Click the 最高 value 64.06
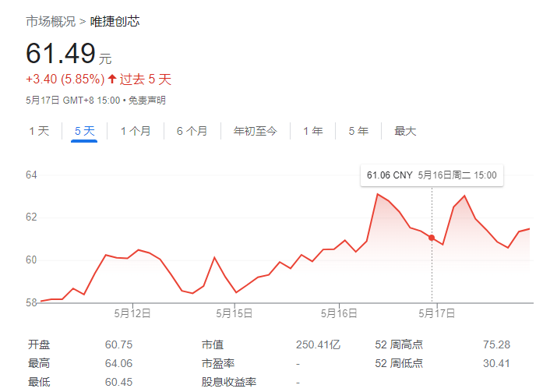The height and width of the screenshot is (392, 550). pos(119,364)
